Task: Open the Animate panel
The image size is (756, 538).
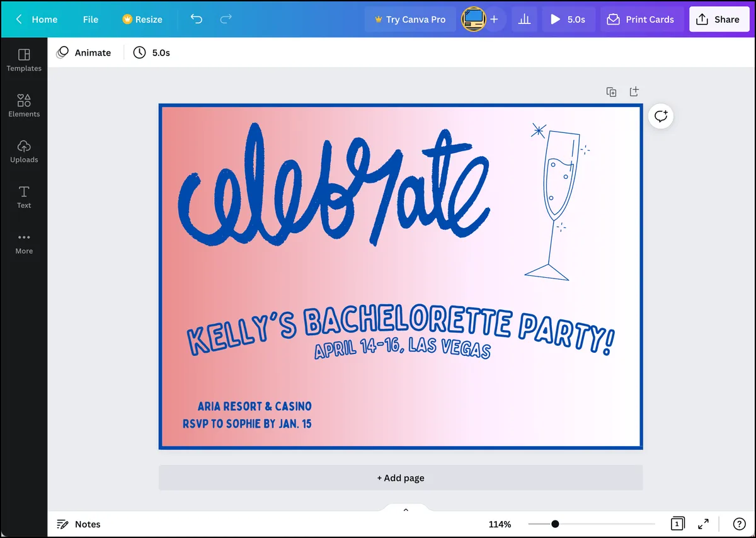Action: tap(84, 53)
